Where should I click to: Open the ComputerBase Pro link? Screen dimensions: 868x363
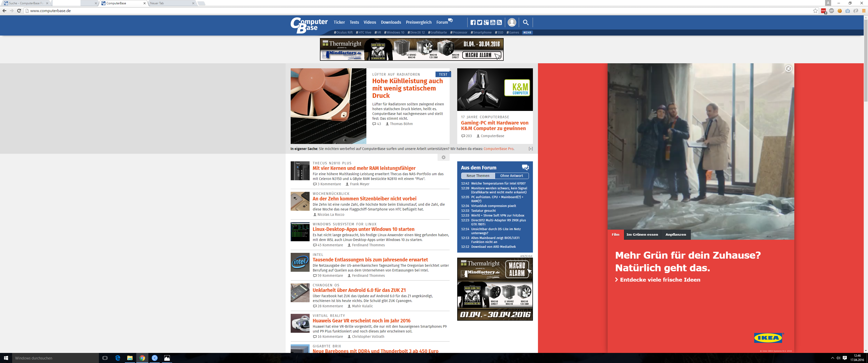(498, 149)
